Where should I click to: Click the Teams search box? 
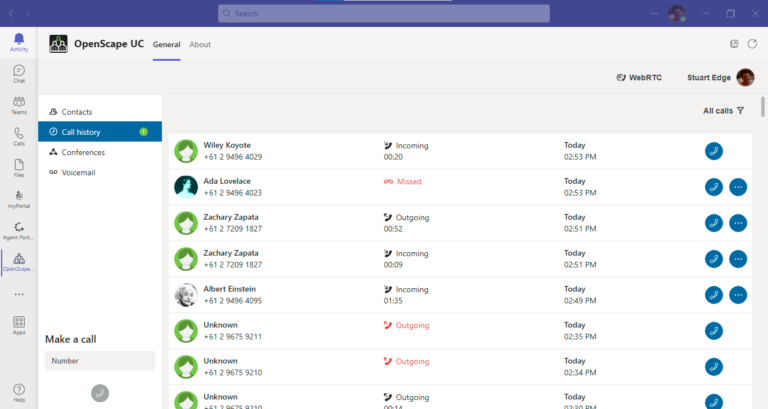384,14
